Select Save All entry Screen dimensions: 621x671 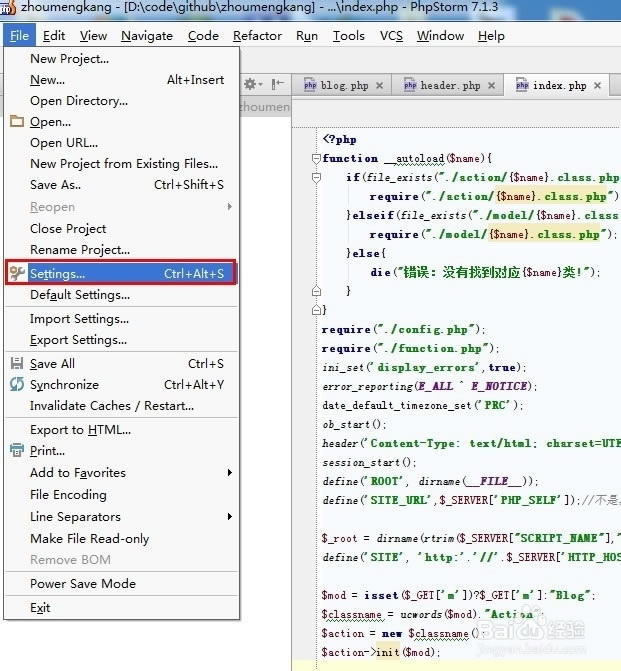coord(121,364)
